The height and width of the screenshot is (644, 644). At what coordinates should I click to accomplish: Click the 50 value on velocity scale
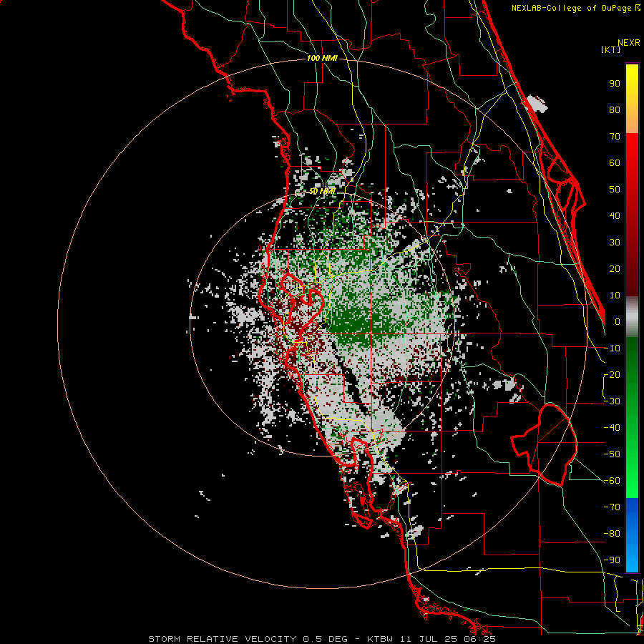pyautogui.click(x=615, y=190)
